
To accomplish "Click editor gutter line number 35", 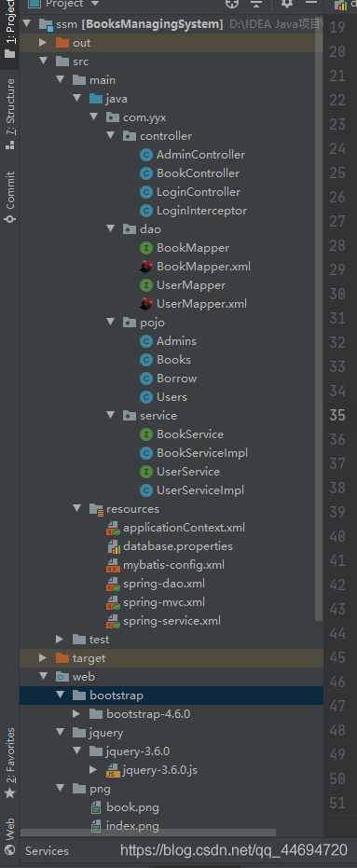I will [337, 415].
